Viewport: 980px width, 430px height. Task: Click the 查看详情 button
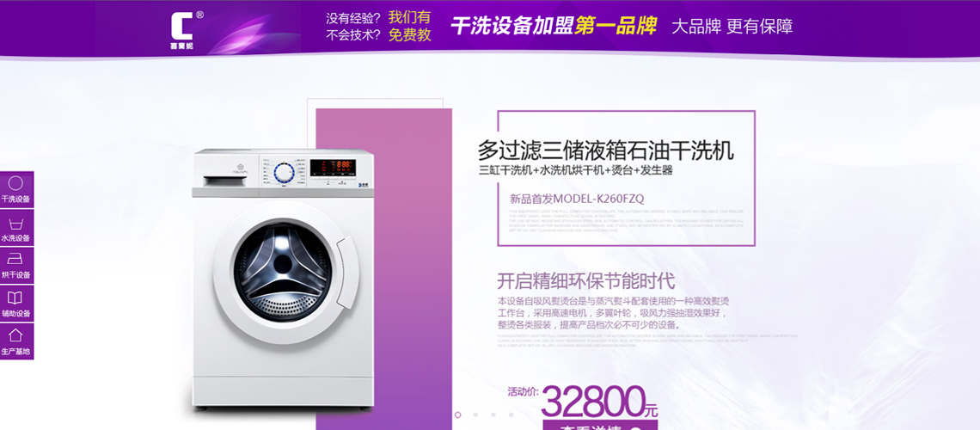(x=599, y=425)
